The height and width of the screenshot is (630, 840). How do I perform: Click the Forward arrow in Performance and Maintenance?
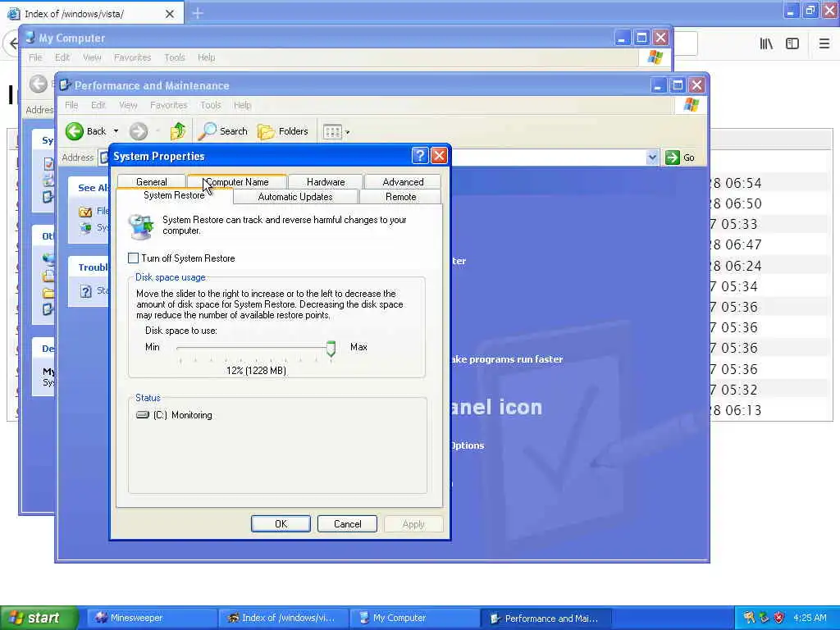tap(138, 131)
